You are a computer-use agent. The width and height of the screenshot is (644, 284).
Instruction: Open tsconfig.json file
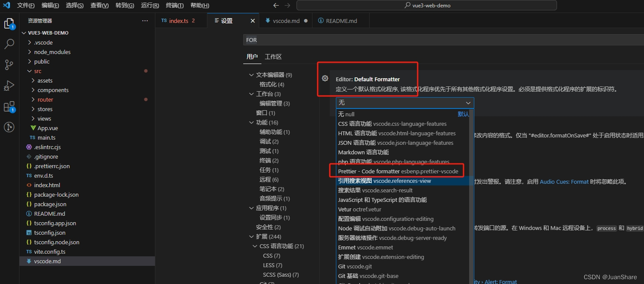(50, 233)
